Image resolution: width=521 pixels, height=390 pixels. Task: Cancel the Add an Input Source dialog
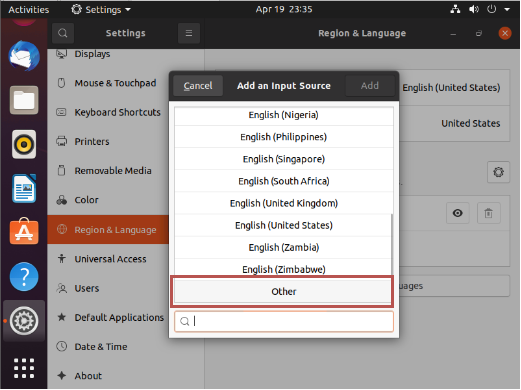(198, 86)
